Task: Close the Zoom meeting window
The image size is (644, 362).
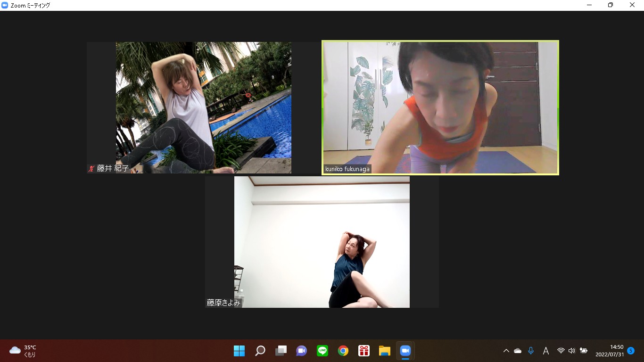Action: tap(632, 5)
